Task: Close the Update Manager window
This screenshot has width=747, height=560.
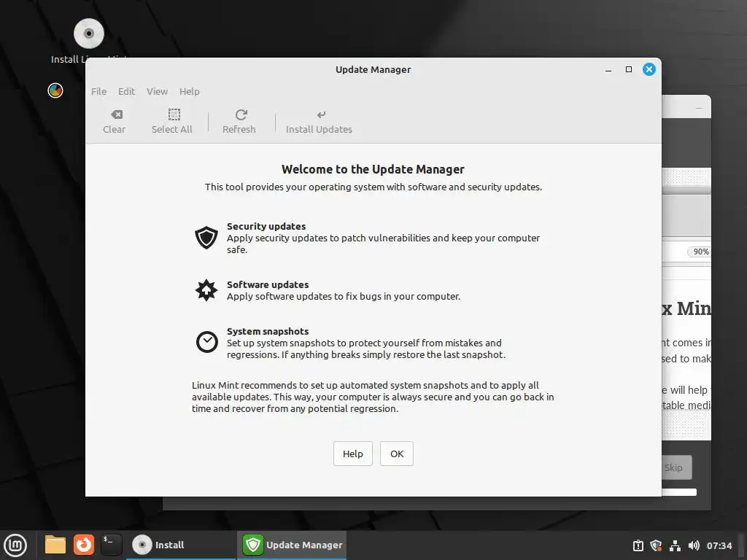Action: pos(649,69)
